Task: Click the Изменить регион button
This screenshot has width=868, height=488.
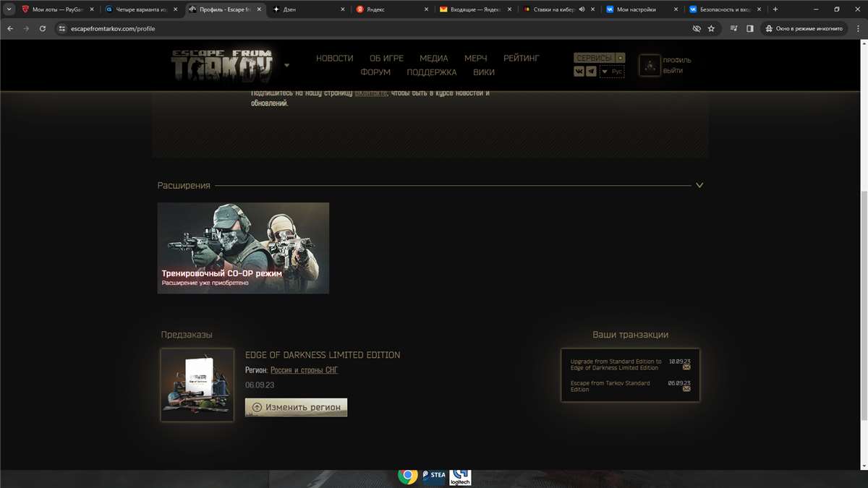Action: 296,407
